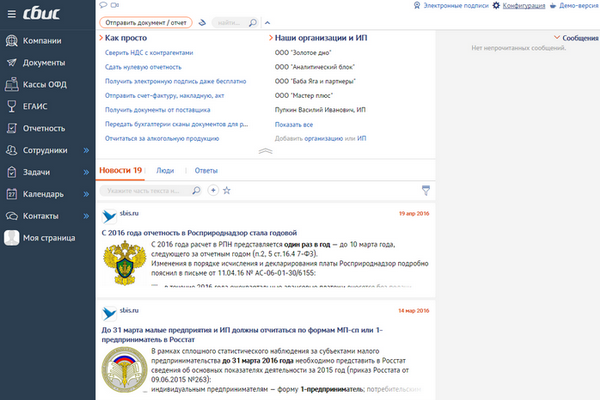This screenshot has height=400, width=600.
Task: Click the top найти search input
Action: pyautogui.click(x=230, y=23)
